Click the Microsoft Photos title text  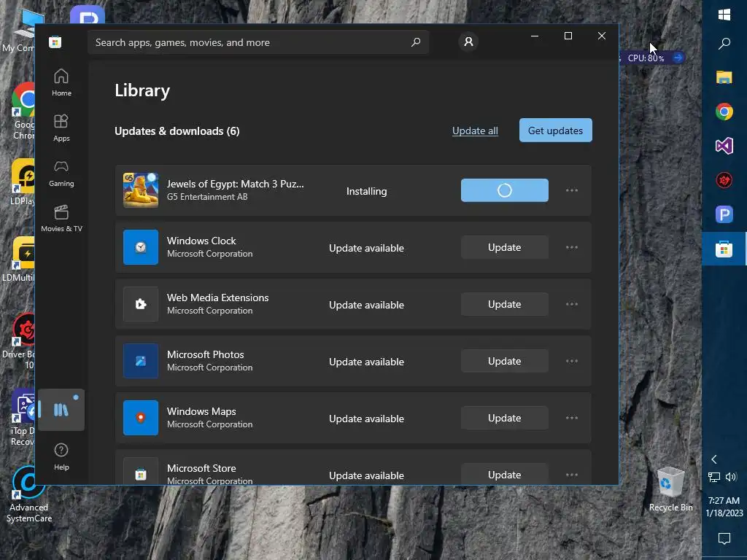click(x=205, y=354)
